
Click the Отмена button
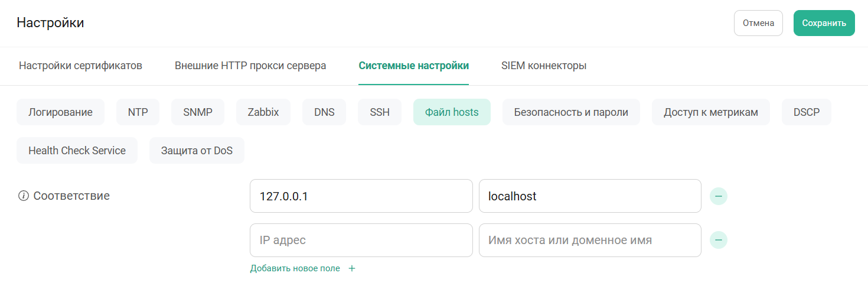click(758, 23)
